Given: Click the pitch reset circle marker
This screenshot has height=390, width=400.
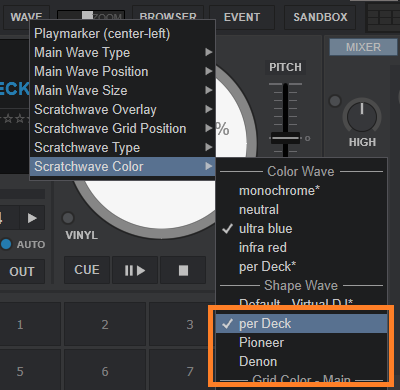Looking at the screenshot, I should coord(308,138).
